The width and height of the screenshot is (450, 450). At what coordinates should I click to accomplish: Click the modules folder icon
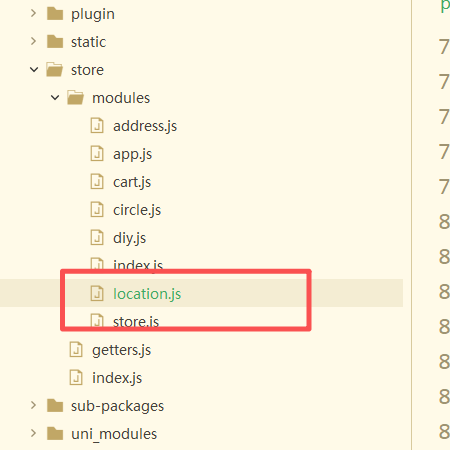75,98
